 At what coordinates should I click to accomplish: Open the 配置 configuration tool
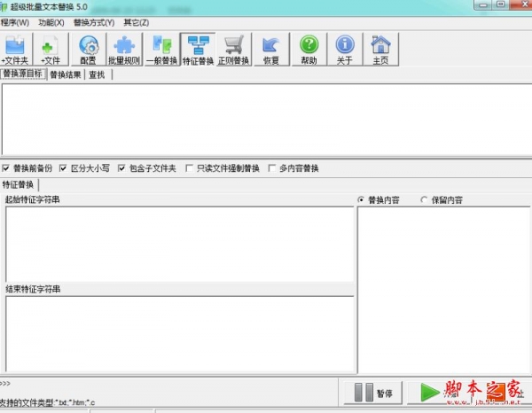pos(88,50)
